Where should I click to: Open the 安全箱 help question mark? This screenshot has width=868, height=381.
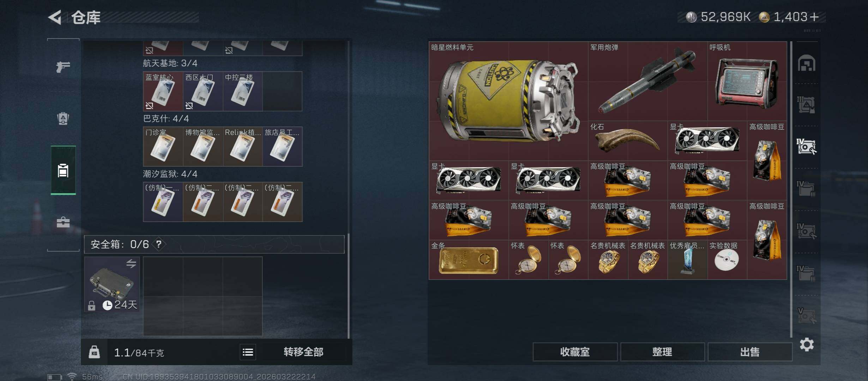(159, 244)
